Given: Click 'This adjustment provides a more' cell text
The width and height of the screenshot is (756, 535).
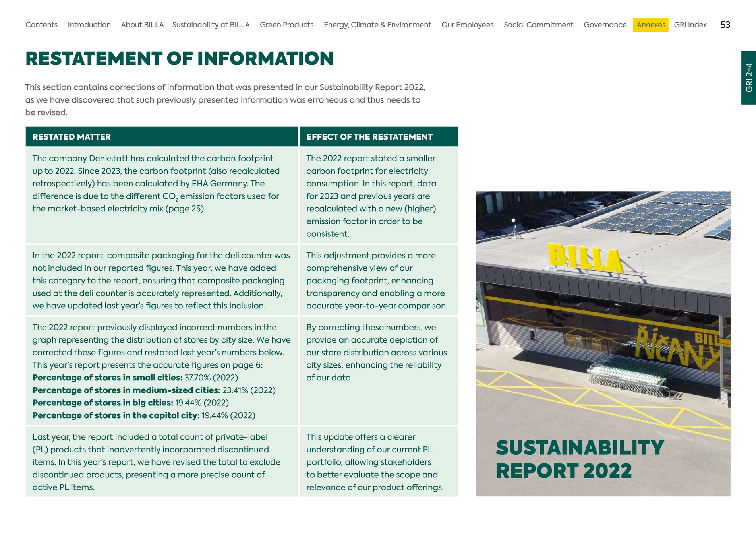Looking at the screenshot, I should (x=377, y=280).
